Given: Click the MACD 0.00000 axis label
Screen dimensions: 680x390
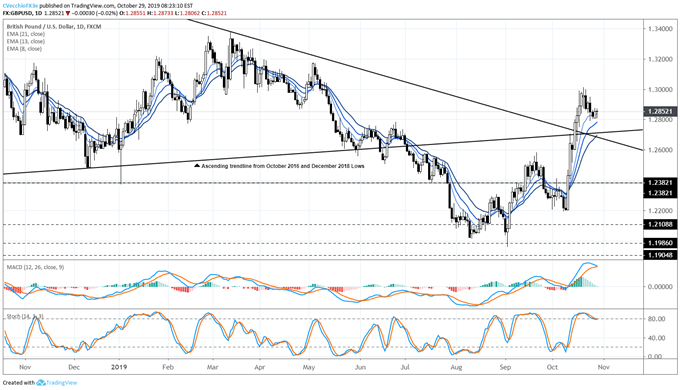Looking at the screenshot, I should [x=660, y=287].
